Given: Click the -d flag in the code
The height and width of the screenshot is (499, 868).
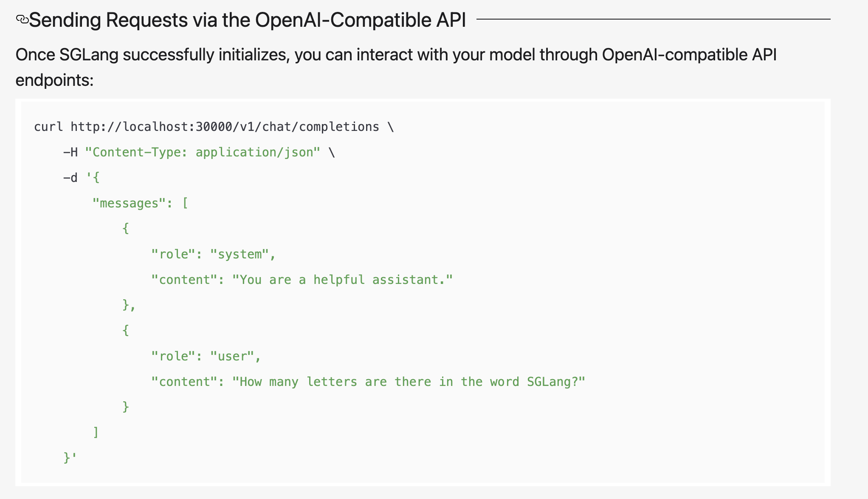Looking at the screenshot, I should tap(70, 178).
